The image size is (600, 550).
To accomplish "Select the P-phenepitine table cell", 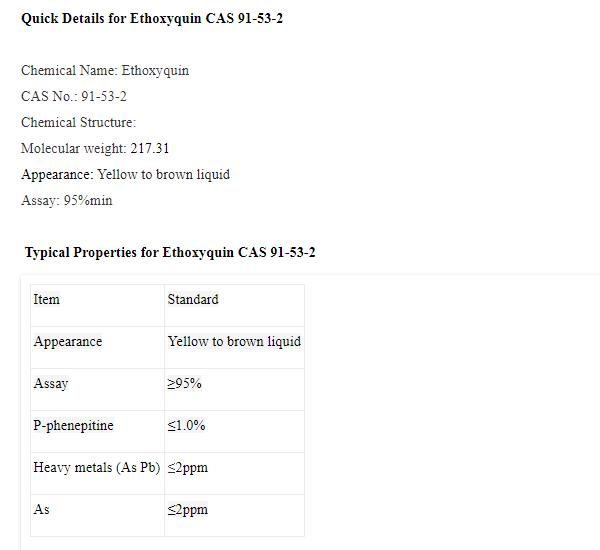I will [x=73, y=425].
